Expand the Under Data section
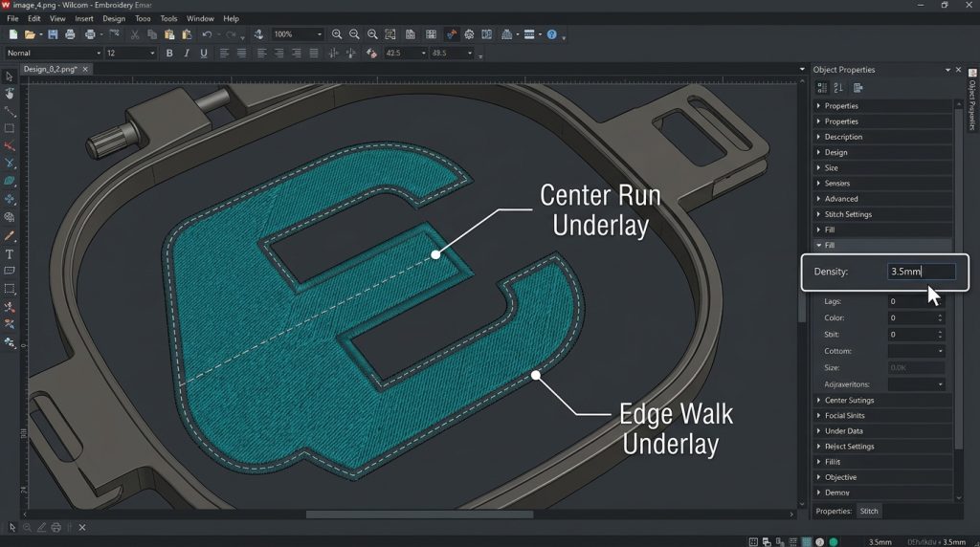 coord(843,431)
